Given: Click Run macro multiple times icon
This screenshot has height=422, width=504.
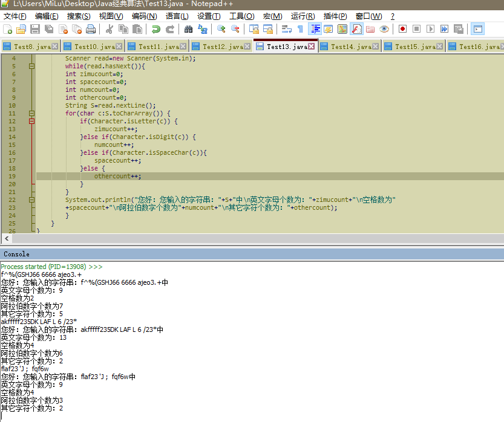Looking at the screenshot, I should pyautogui.click(x=445, y=29).
